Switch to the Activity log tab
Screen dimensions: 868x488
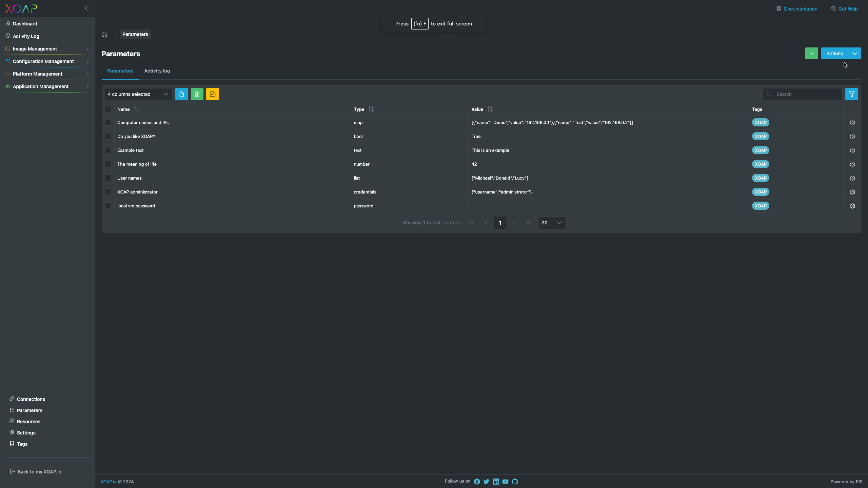click(x=157, y=71)
